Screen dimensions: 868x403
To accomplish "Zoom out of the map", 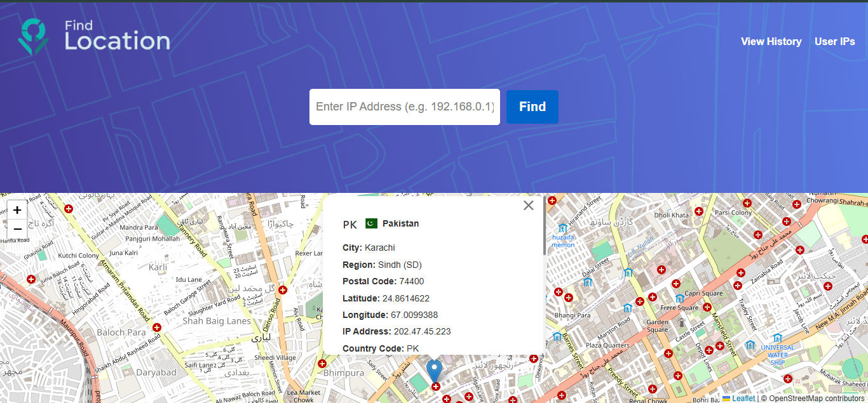I will [17, 228].
